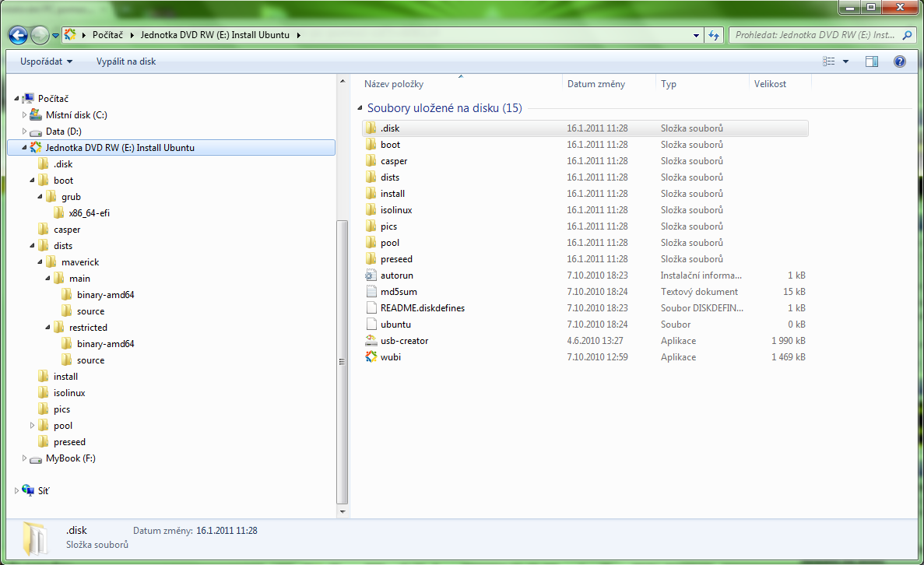Select the pics folder icon in file list
This screenshot has height=565, width=924.
[371, 226]
